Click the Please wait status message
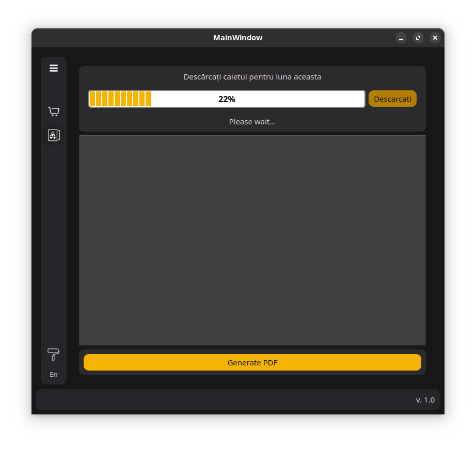The width and height of the screenshot is (476, 449). point(252,122)
